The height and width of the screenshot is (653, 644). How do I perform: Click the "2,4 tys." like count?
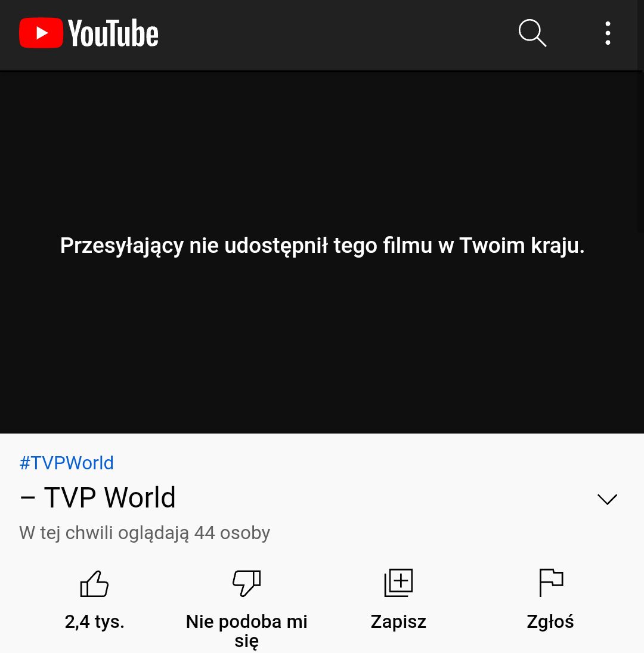[x=94, y=622]
